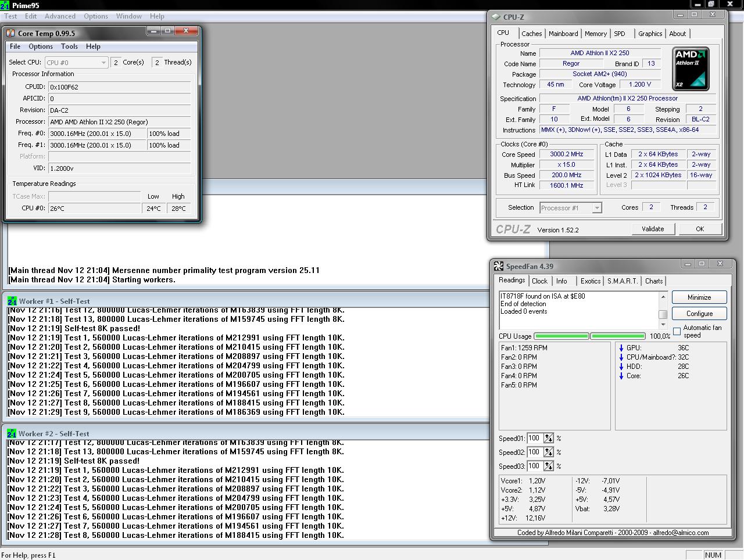This screenshot has height=560, width=744.
Task: Click the GPU temperature arrow icon in SpeedFan
Action: pos(621,348)
